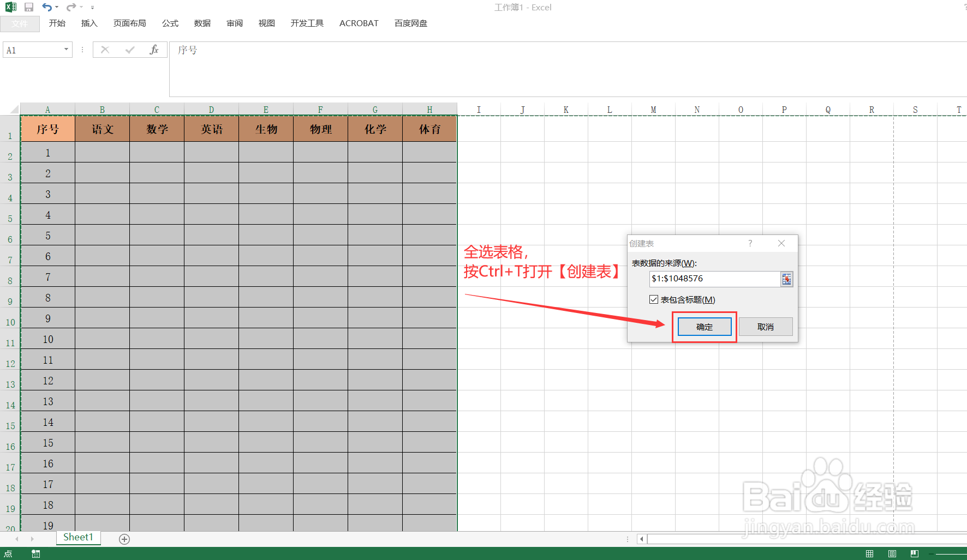This screenshot has height=560, width=967.
Task: Open the 公式 ribbon tab
Action: pyautogui.click(x=170, y=23)
